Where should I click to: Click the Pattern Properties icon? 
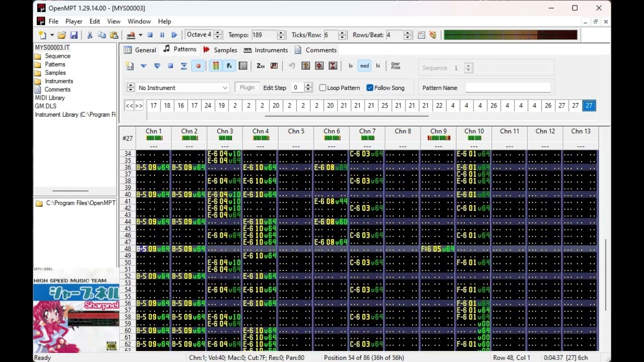click(x=243, y=66)
